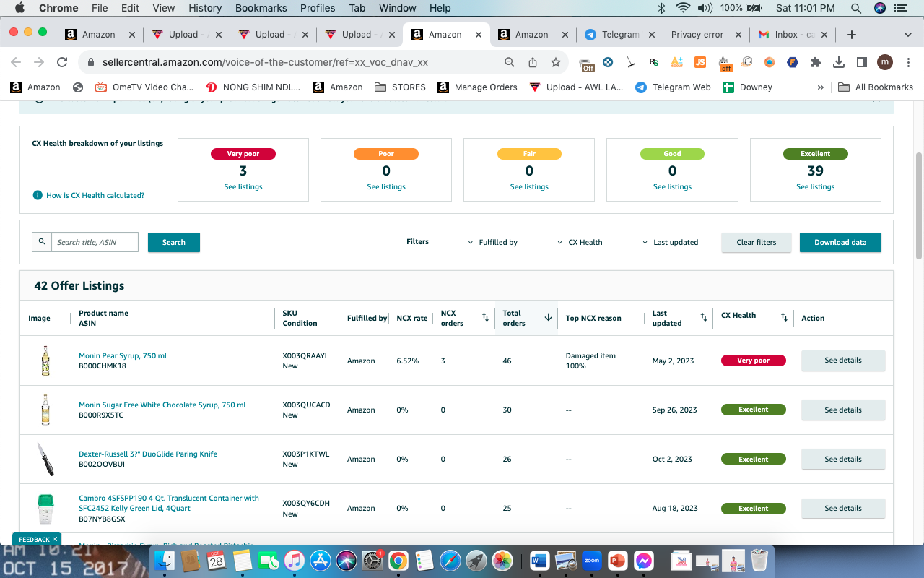Click the Monin Pear Syrup product thumbnail

[45, 361]
